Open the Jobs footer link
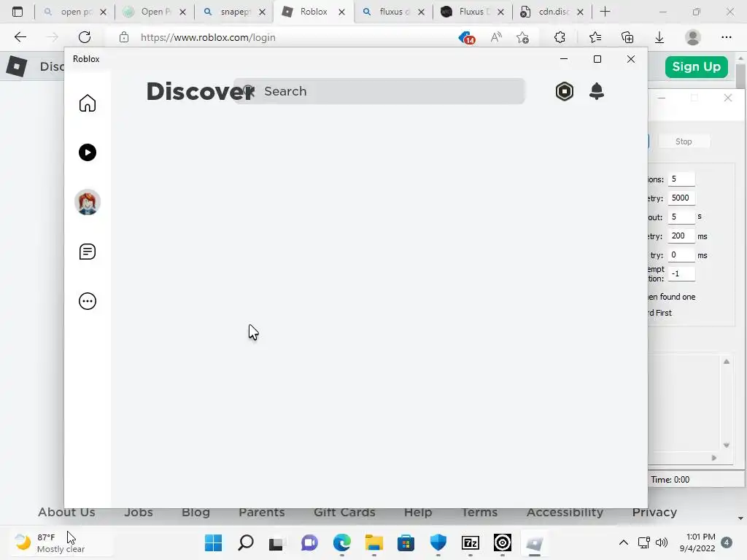 (x=139, y=513)
